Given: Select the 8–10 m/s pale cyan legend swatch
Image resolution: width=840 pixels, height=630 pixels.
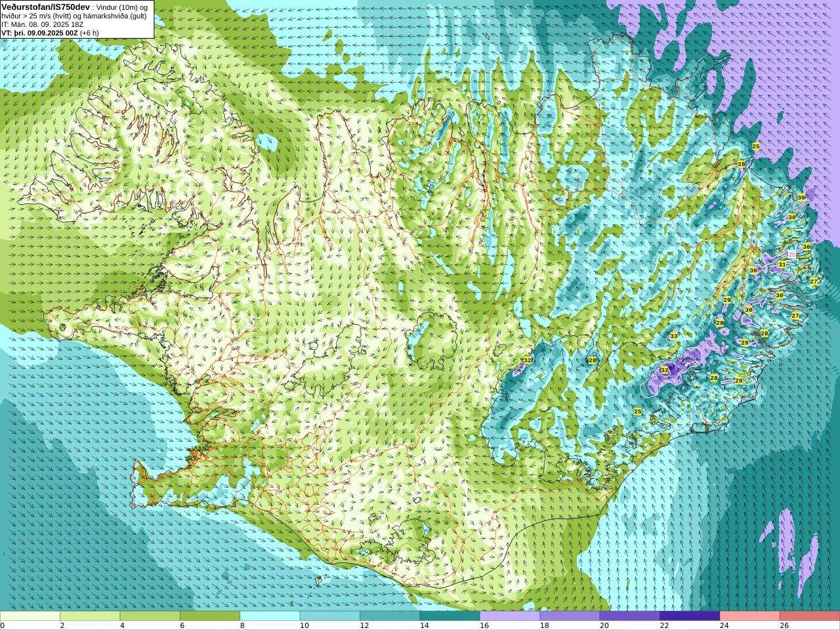Looking at the screenshot, I should click(x=270, y=616).
